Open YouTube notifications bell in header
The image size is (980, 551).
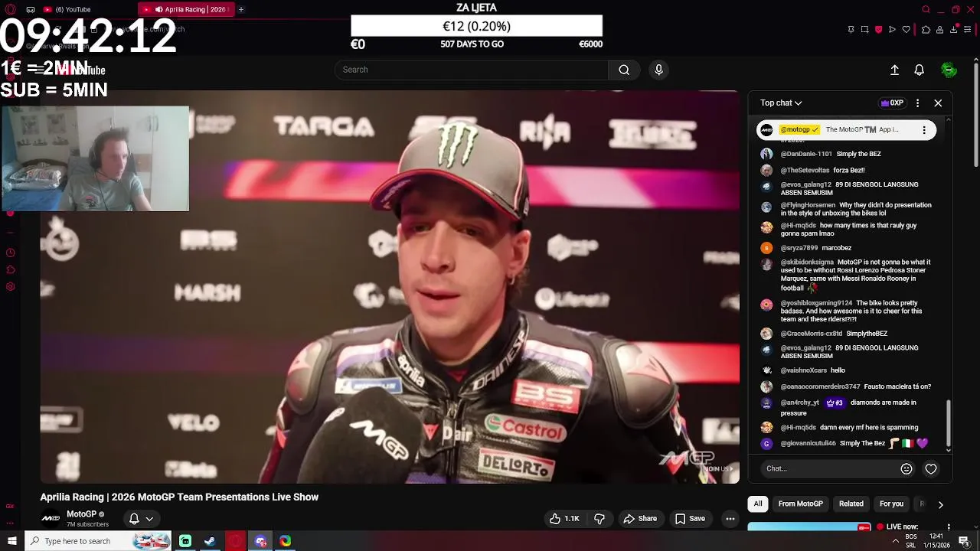[x=920, y=70]
